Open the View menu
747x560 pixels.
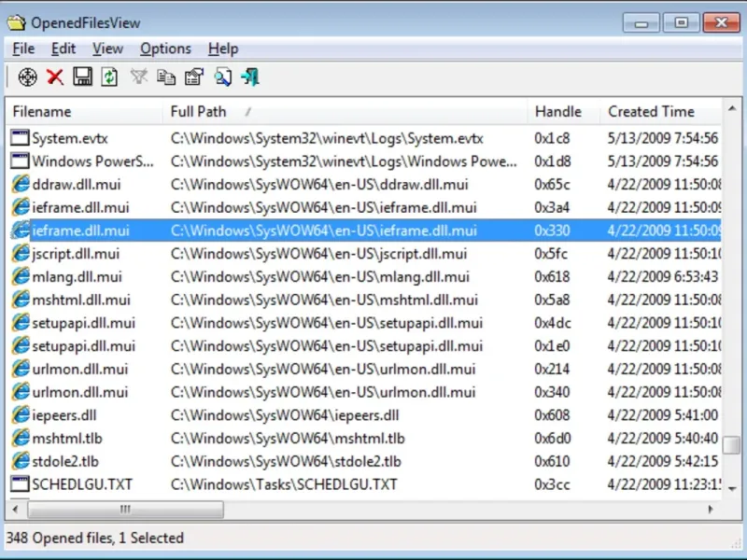107,49
